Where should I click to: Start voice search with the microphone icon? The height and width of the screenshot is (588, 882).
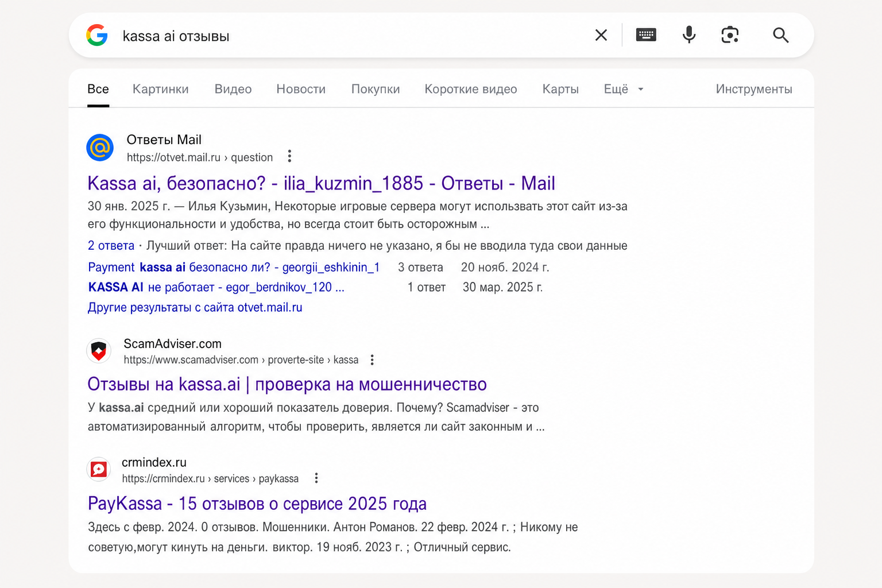(x=689, y=35)
